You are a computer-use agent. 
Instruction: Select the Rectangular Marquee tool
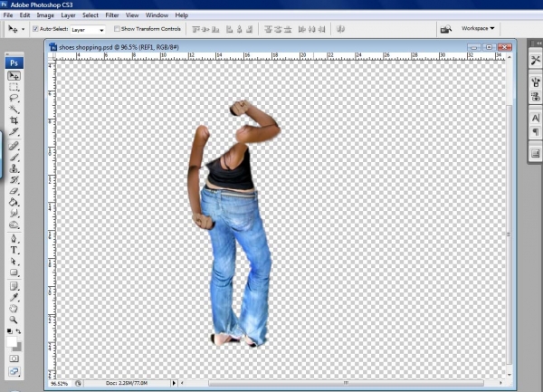click(14, 87)
